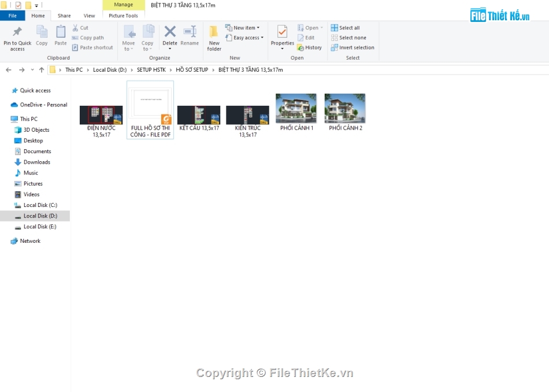Click the Copy icon in Clipboard group
The image size is (549, 392).
coord(42,32)
